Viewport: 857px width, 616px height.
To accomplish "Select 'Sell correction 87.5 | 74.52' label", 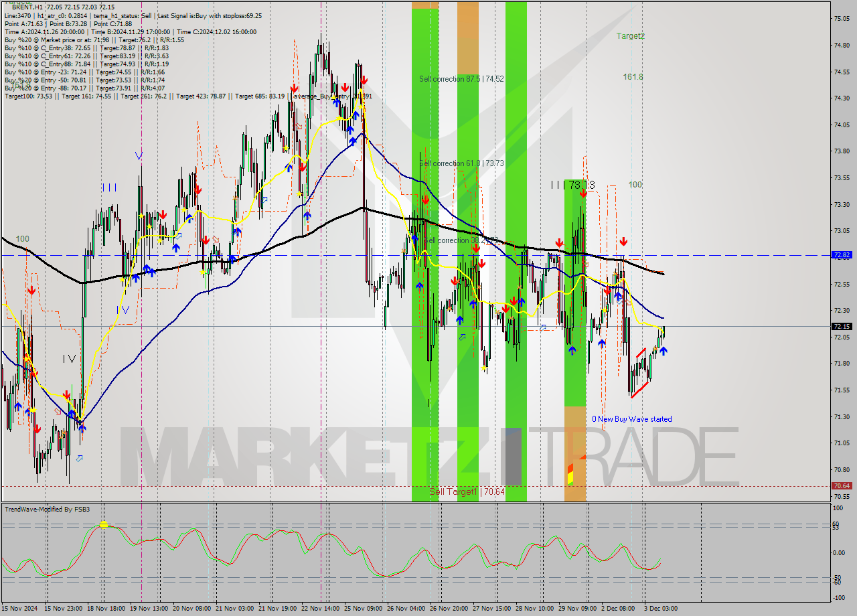I will [x=461, y=79].
